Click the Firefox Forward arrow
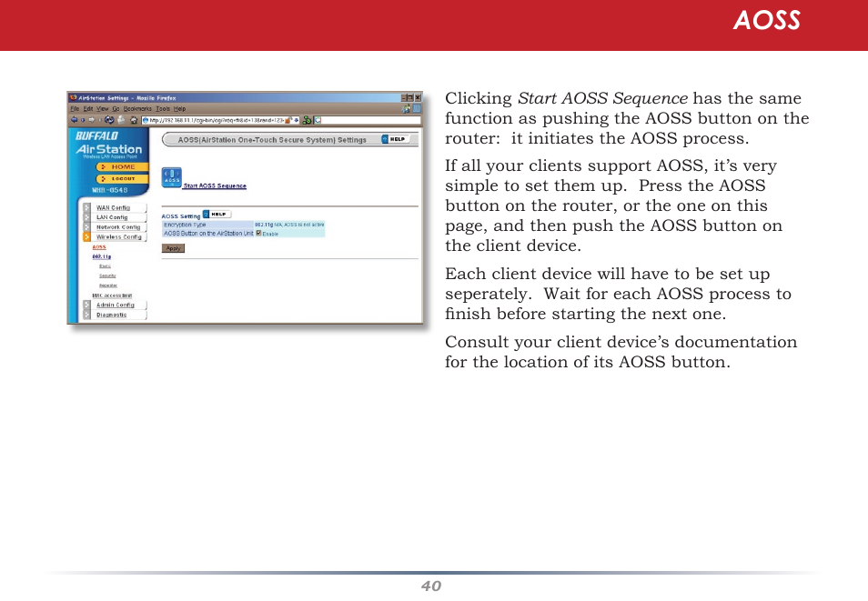 point(92,119)
